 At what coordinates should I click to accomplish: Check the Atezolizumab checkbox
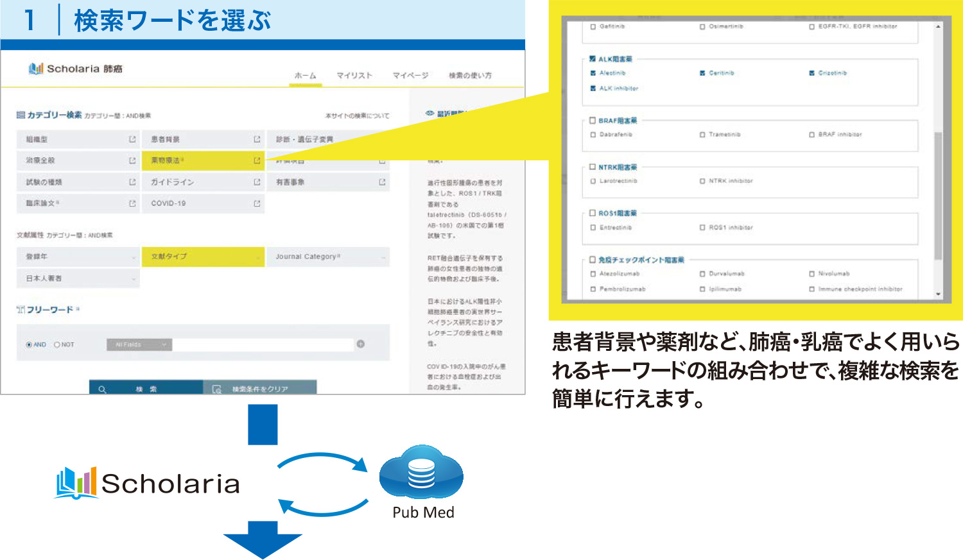pyautogui.click(x=593, y=274)
